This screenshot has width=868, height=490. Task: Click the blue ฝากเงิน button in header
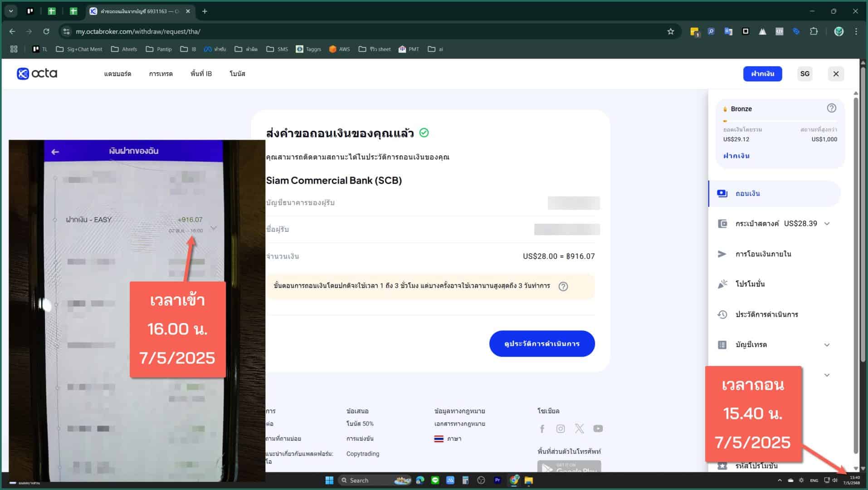tap(762, 73)
